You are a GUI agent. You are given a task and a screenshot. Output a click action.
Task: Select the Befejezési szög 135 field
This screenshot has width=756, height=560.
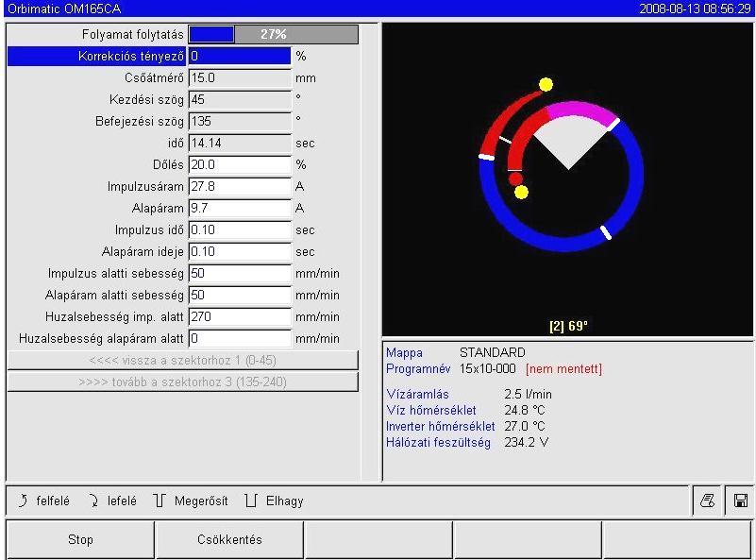[240, 121]
